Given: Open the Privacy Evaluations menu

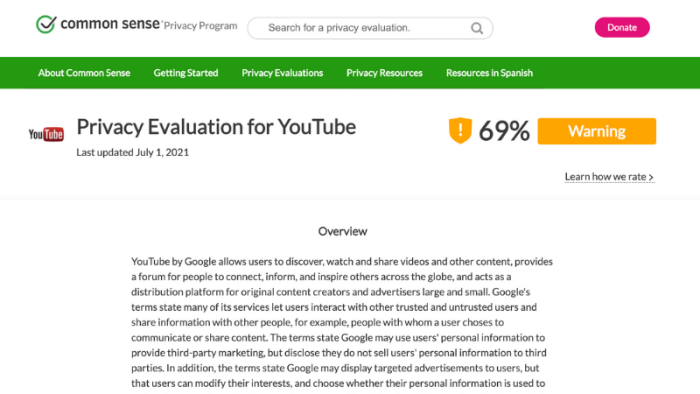Looking at the screenshot, I should point(282,73).
